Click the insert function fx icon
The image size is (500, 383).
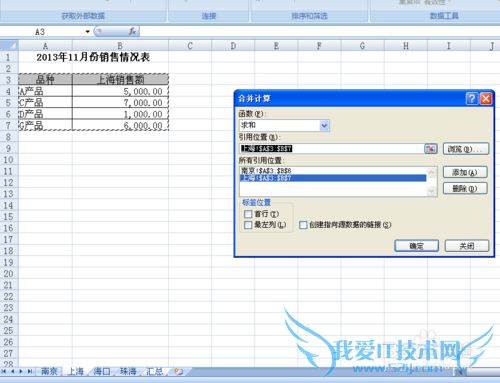[x=132, y=31]
